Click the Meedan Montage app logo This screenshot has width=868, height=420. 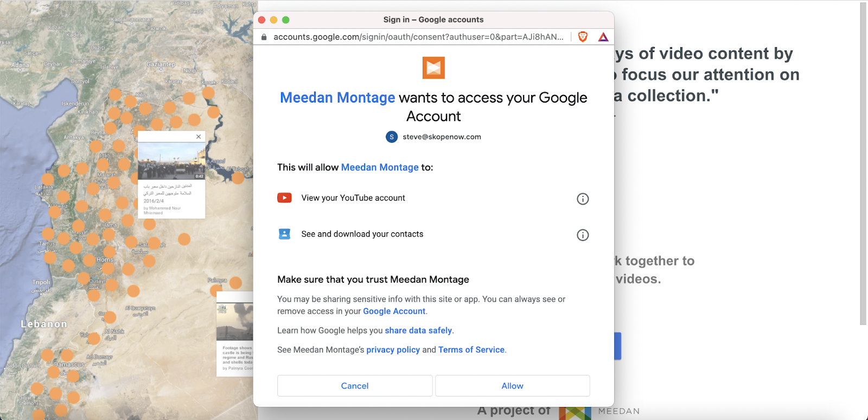(433, 68)
